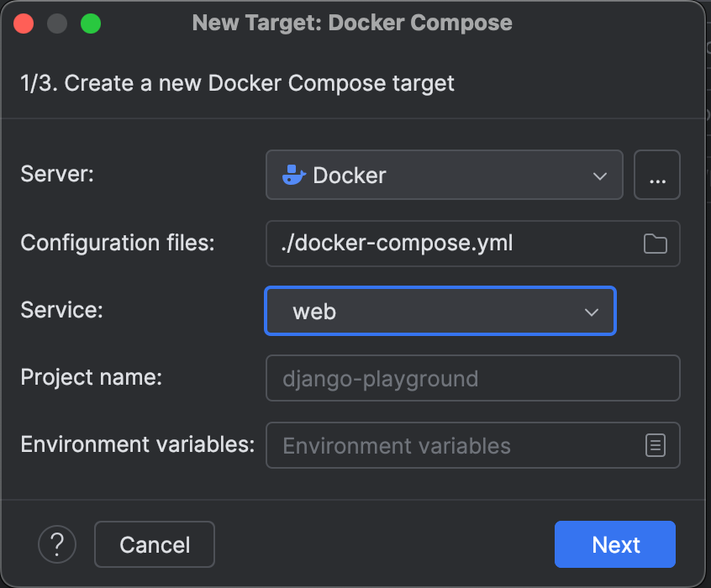Click the 'New Target: Docker Compose' title bar
Viewport: 711px width, 588px height.
[352, 23]
